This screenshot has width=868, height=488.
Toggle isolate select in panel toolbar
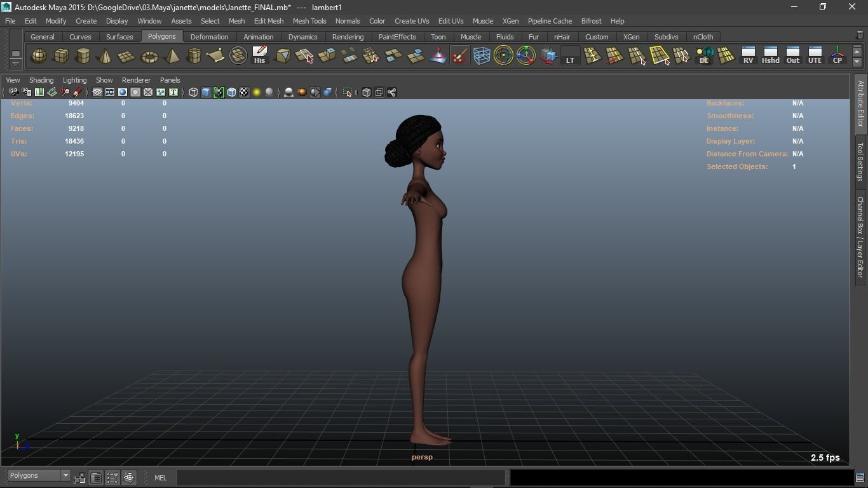(x=348, y=93)
